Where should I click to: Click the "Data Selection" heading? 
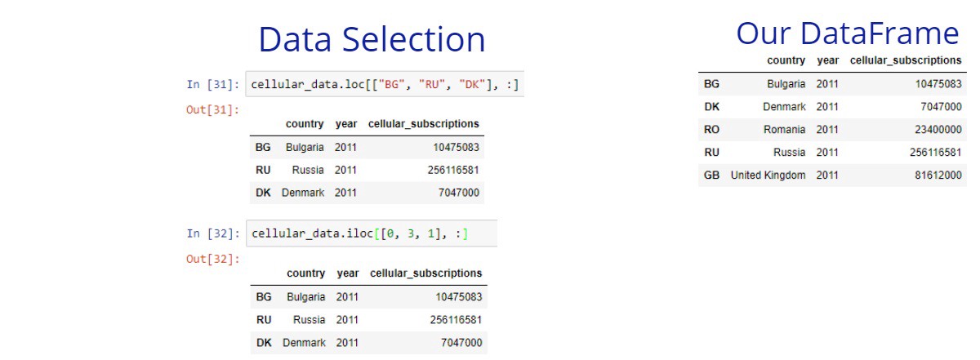(372, 40)
